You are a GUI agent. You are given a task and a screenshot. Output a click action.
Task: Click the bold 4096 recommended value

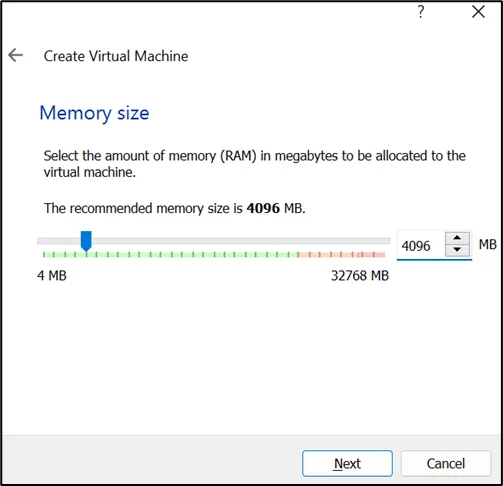click(263, 208)
